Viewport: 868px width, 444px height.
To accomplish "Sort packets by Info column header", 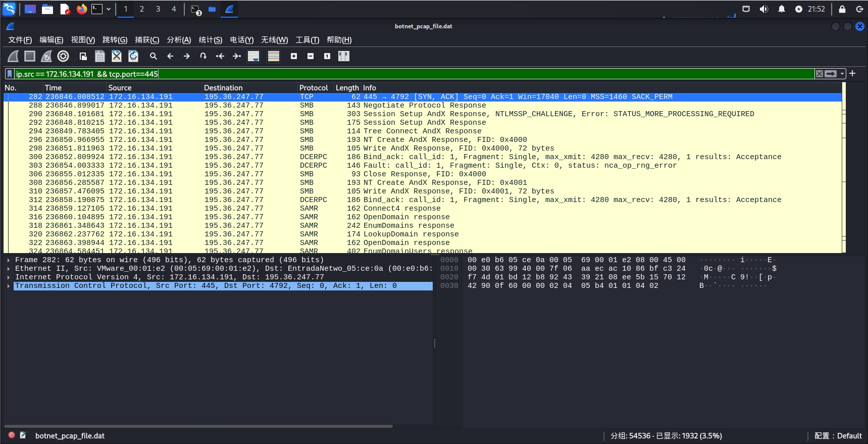I will (x=601, y=87).
